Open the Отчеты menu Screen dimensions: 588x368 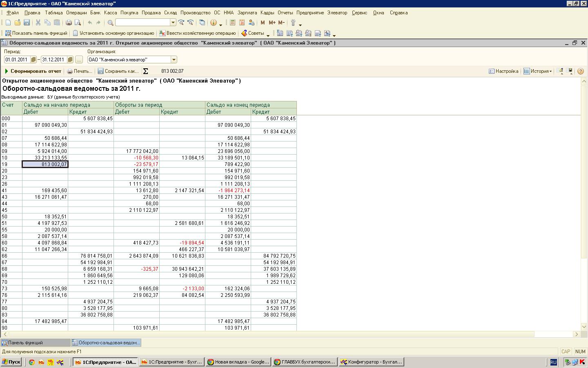pyautogui.click(x=285, y=13)
